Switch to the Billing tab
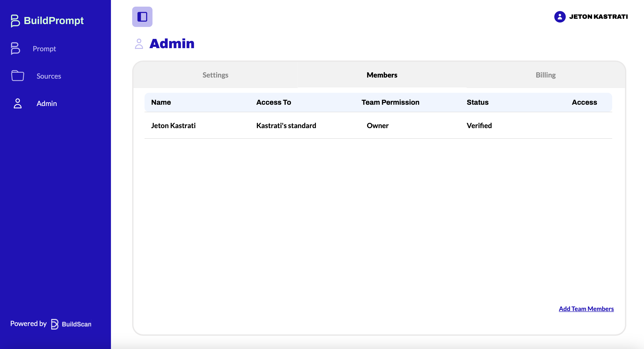This screenshot has height=349, width=644. [545, 75]
